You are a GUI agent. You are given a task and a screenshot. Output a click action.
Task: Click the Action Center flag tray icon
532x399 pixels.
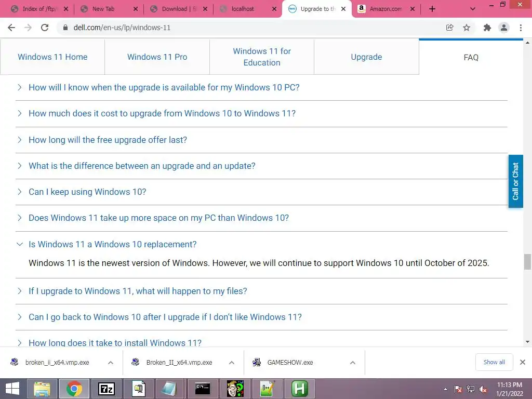tap(458, 389)
